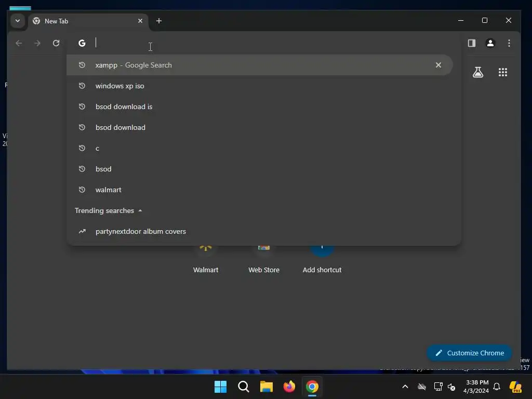Click the Customize Chrome button
Viewport: 532px width, 399px height.
point(469,353)
